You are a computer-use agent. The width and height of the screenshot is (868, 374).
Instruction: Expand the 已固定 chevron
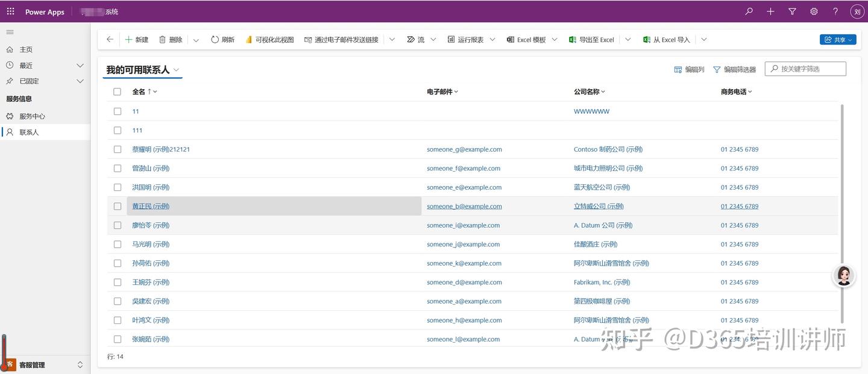[x=80, y=81]
